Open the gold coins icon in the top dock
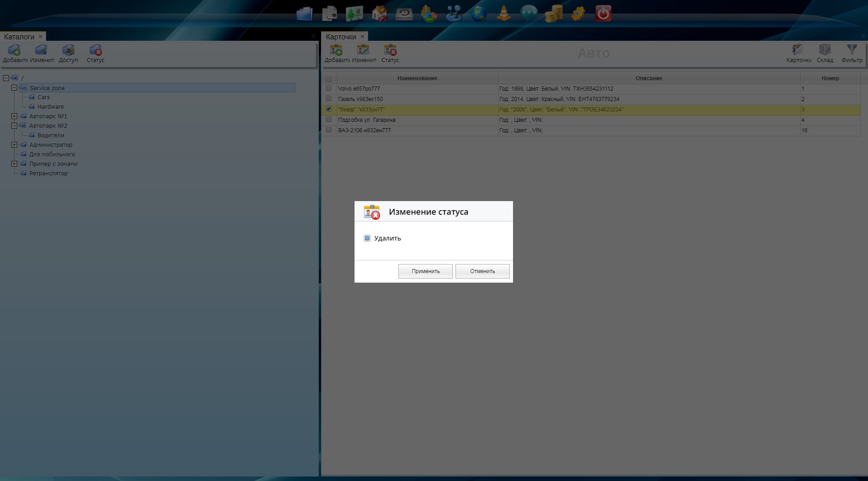The width and height of the screenshot is (868, 481). tap(553, 14)
